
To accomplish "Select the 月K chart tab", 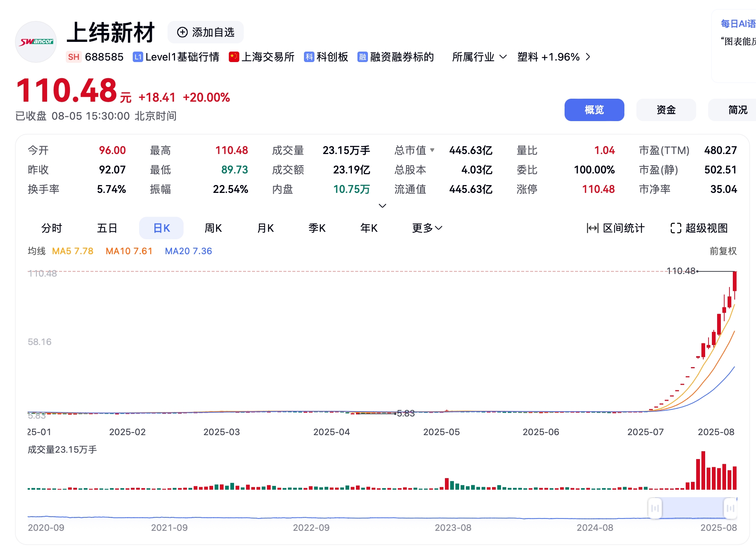I will (265, 228).
